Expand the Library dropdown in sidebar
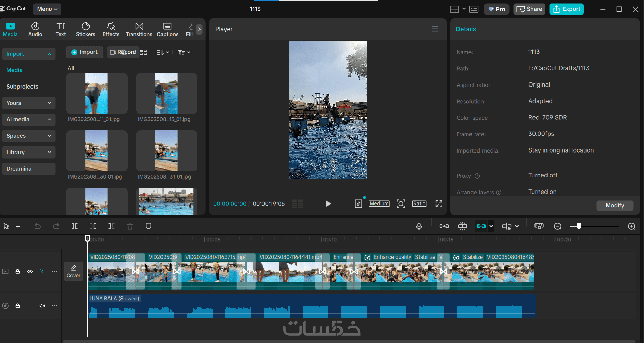Screen dimensions: 644x343 coord(29,152)
